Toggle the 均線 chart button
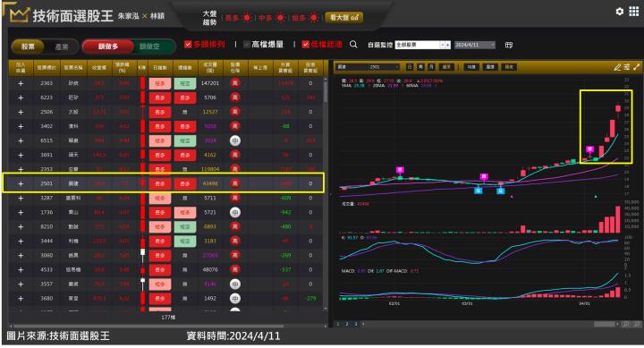644x348 pixels. [x=471, y=67]
